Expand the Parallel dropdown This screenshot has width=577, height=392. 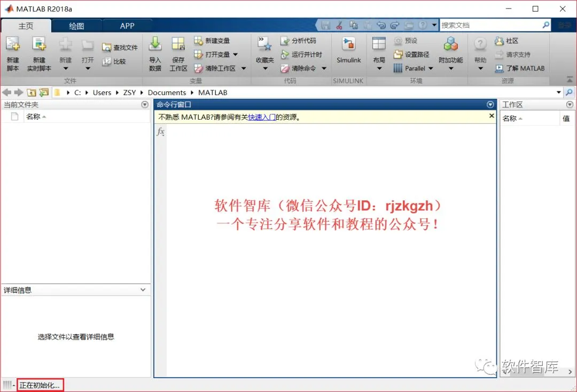point(431,68)
